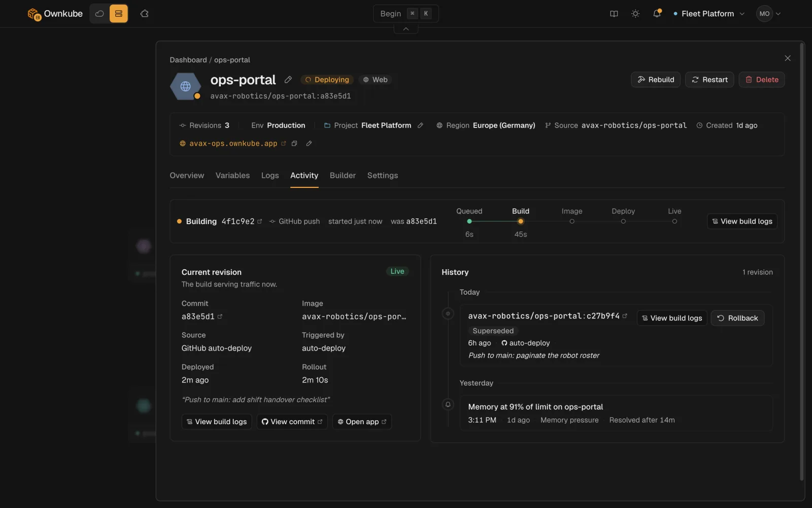This screenshot has height=508, width=812.
Task: Open notifications bell
Action: coord(657,14)
